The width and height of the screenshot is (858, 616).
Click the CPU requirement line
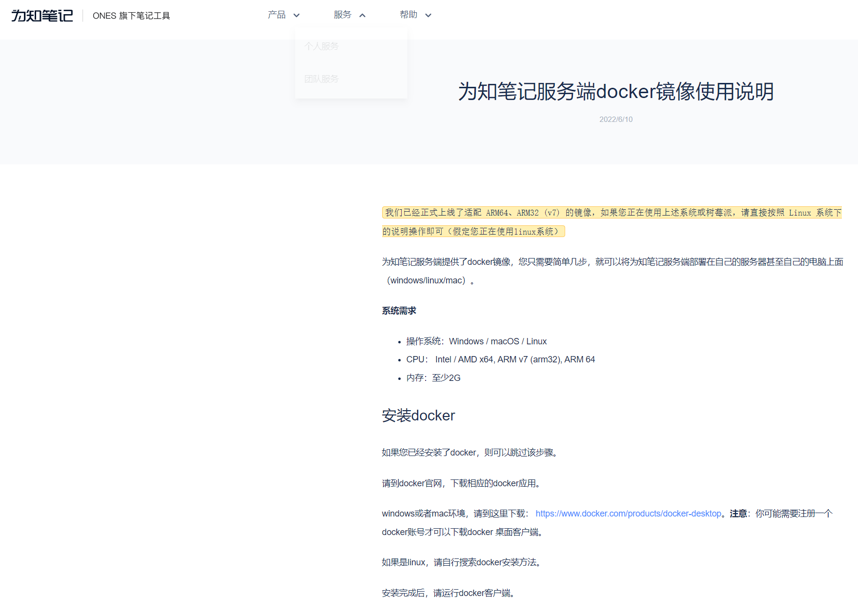click(x=500, y=359)
